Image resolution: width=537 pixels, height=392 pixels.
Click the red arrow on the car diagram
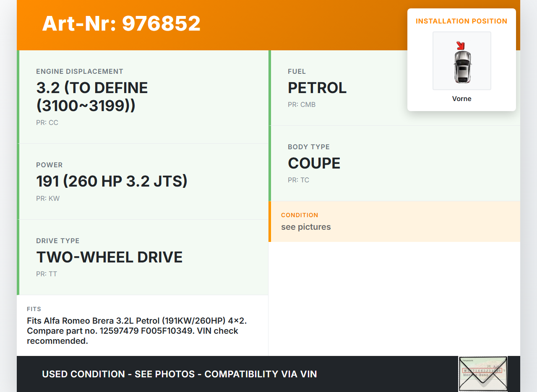461,45
